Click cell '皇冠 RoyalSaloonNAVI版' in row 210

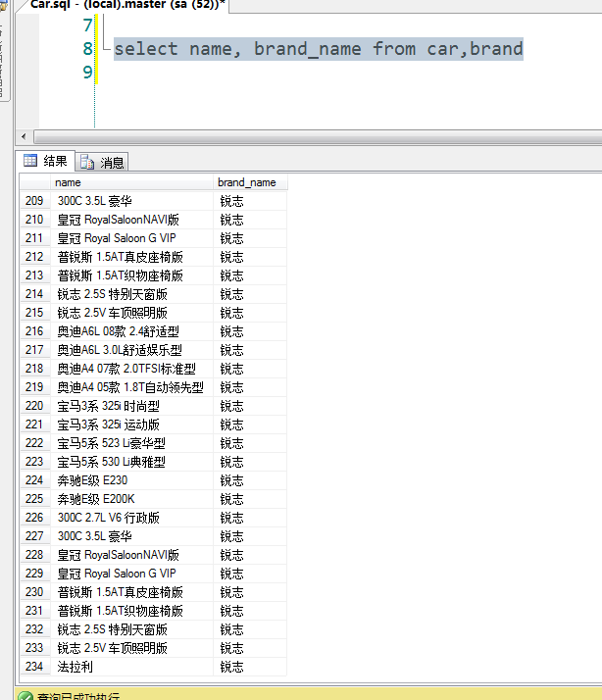point(131,220)
